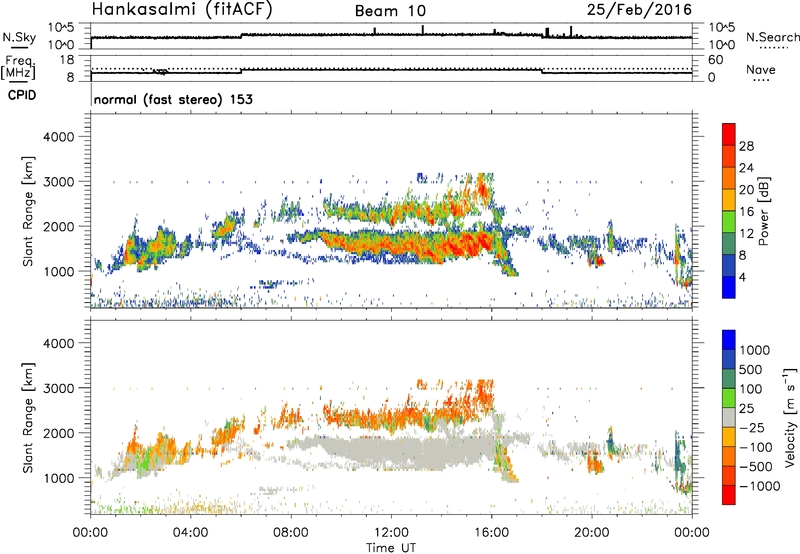Click the 'Hankasalmi (fitACF)' title text

click(182, 9)
